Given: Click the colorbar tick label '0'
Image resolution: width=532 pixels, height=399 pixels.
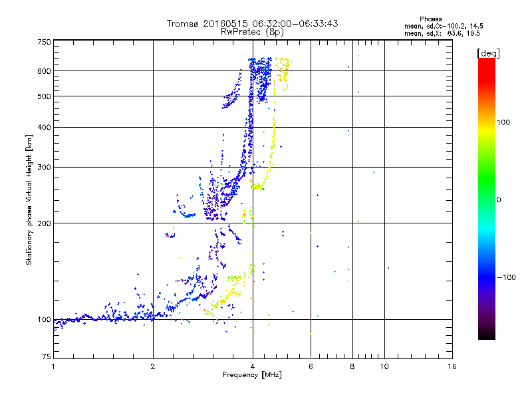Looking at the screenshot, I should coord(499,200).
